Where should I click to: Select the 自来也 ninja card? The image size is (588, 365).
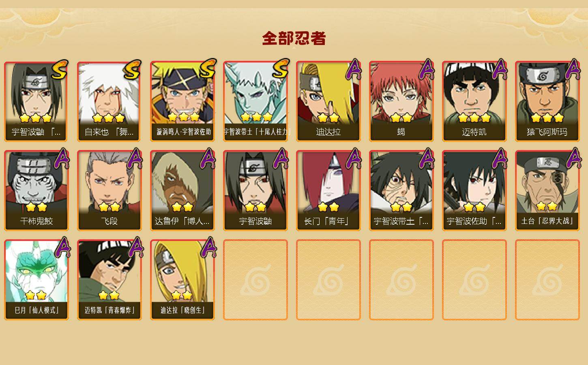click(109, 101)
